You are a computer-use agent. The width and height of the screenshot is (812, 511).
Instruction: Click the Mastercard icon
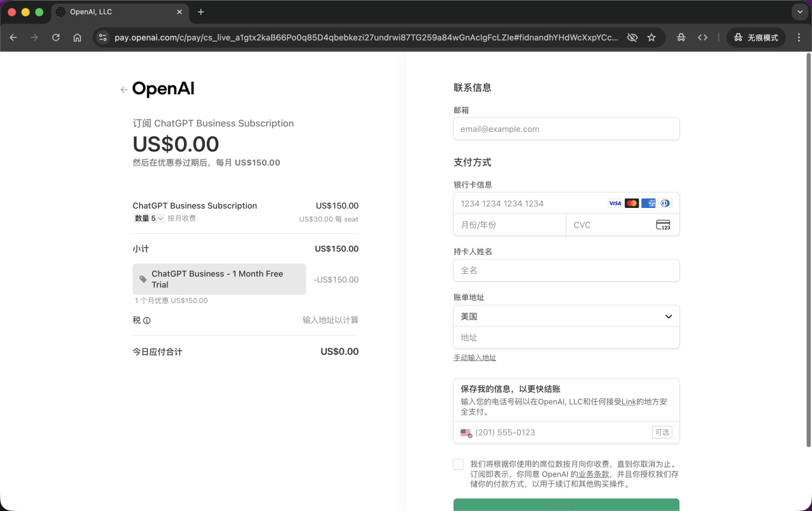(x=632, y=204)
